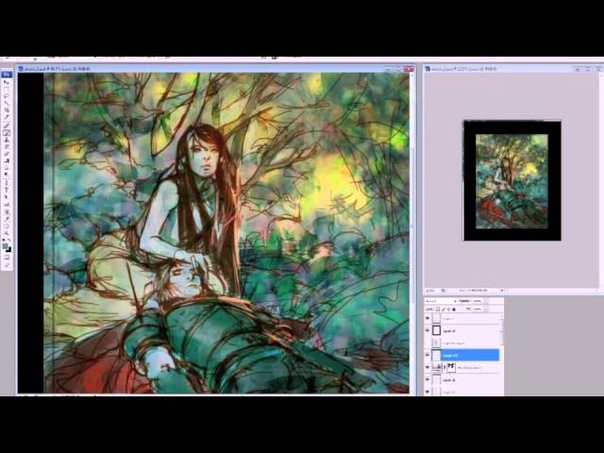Open status info arrow in small document window
Image resolution: width=604 pixels, height=453 pixels.
coord(502,291)
